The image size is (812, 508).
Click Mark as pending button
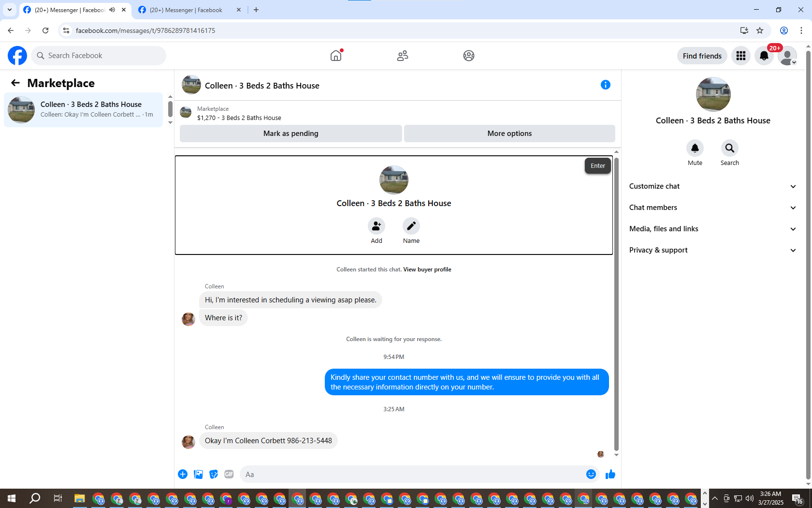click(291, 134)
